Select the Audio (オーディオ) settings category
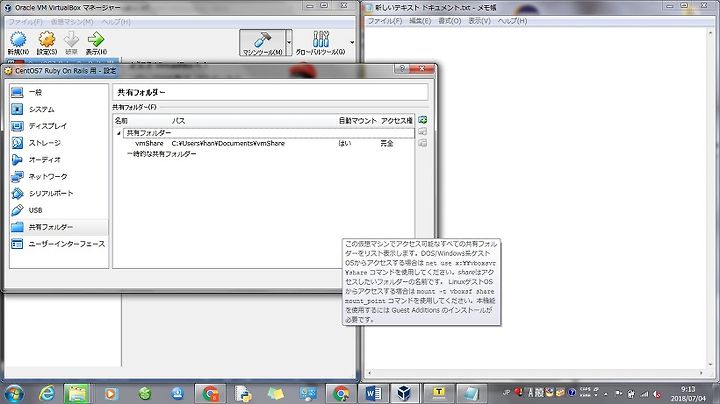The image size is (720, 404). point(59,159)
